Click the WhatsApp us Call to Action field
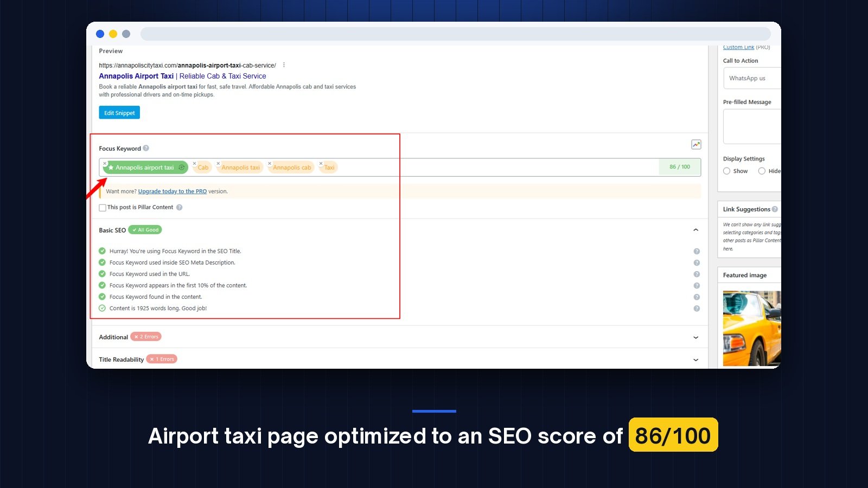Image resolution: width=868 pixels, height=488 pixels. coord(752,78)
